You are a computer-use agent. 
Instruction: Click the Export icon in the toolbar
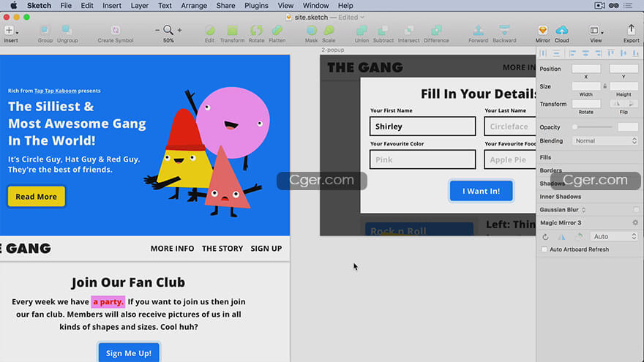(x=631, y=31)
